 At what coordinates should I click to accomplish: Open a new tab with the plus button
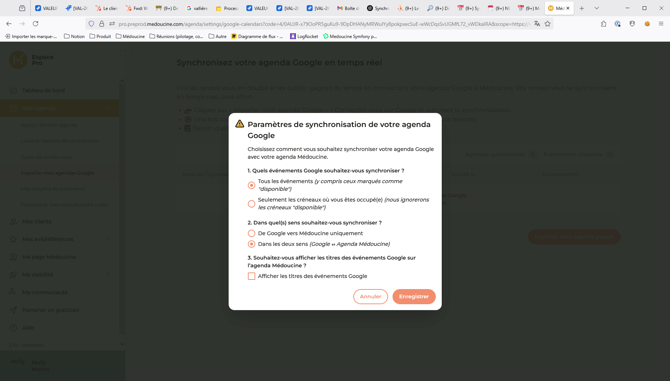click(582, 8)
